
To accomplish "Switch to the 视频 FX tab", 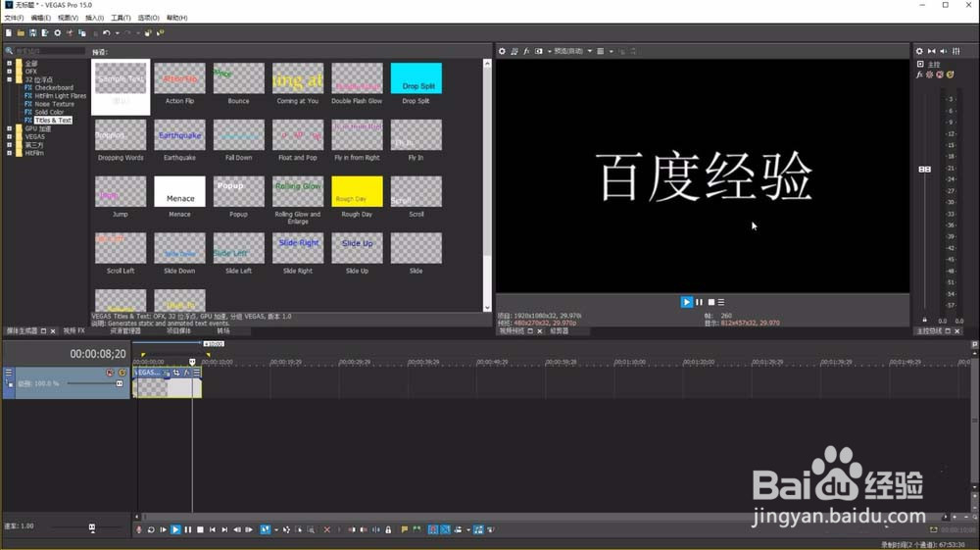I will (73, 330).
